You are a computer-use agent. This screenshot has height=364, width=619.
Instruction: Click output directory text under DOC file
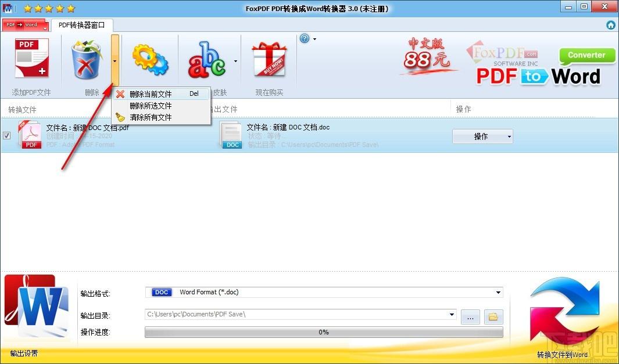pyautogui.click(x=313, y=145)
